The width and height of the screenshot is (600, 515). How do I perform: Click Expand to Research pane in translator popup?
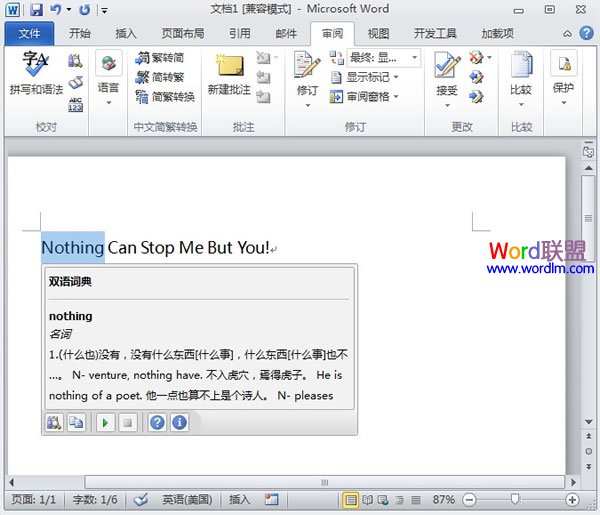pos(54,423)
